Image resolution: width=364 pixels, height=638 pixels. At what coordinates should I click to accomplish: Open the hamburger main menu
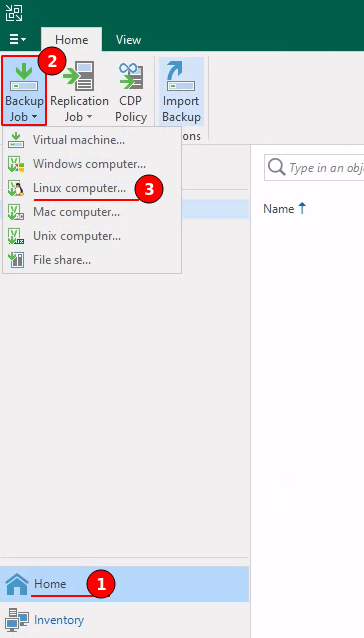pyautogui.click(x=17, y=39)
